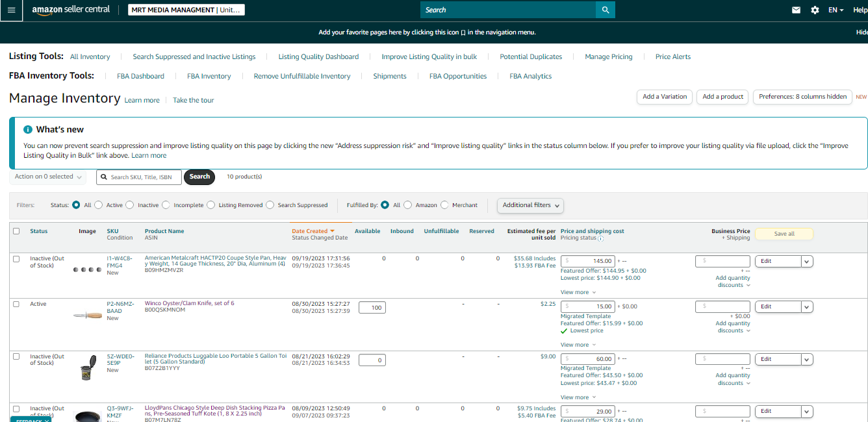The image size is (868, 422).
Task: Open Search Suppressed and Inactive Listings
Action: pos(194,56)
